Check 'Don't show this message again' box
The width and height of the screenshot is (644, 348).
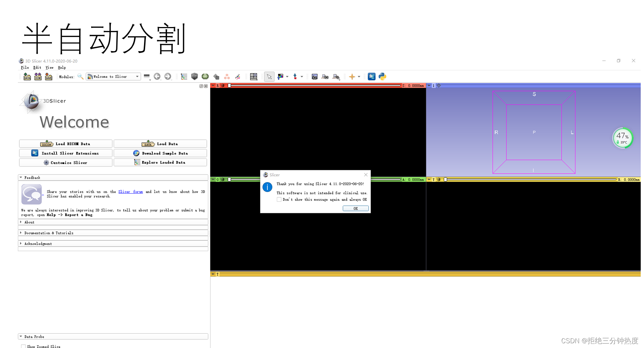279,199
